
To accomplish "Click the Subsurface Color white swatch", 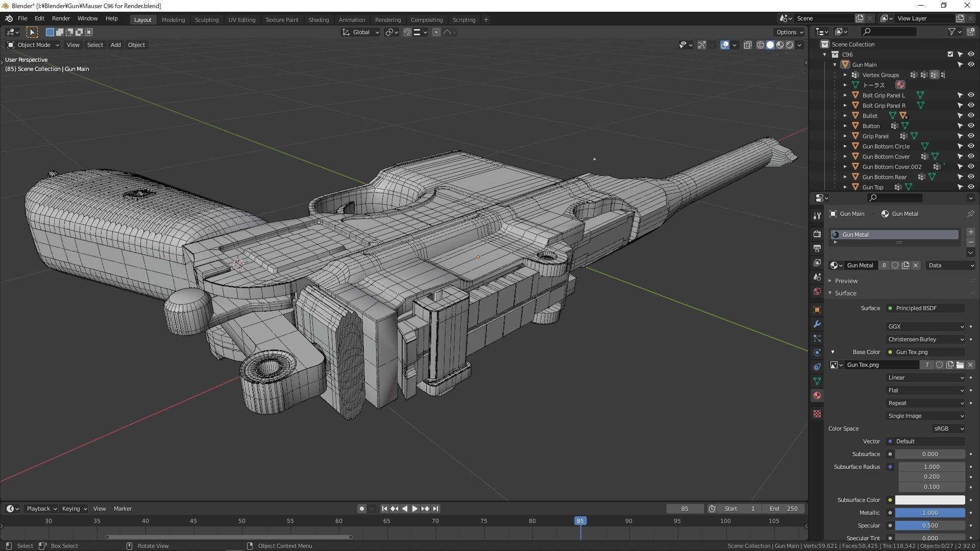I will [x=929, y=500].
